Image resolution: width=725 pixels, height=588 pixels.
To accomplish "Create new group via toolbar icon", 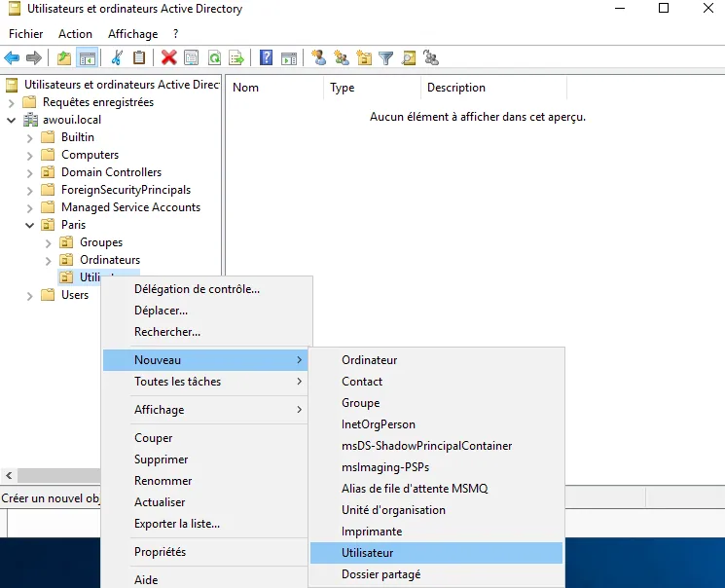I will [x=342, y=57].
